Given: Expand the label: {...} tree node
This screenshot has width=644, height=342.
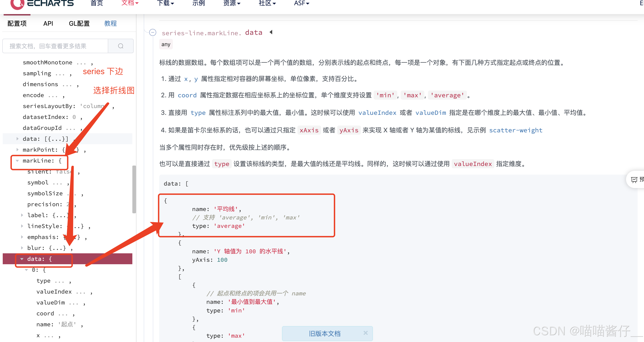Looking at the screenshot, I should 22,215.
